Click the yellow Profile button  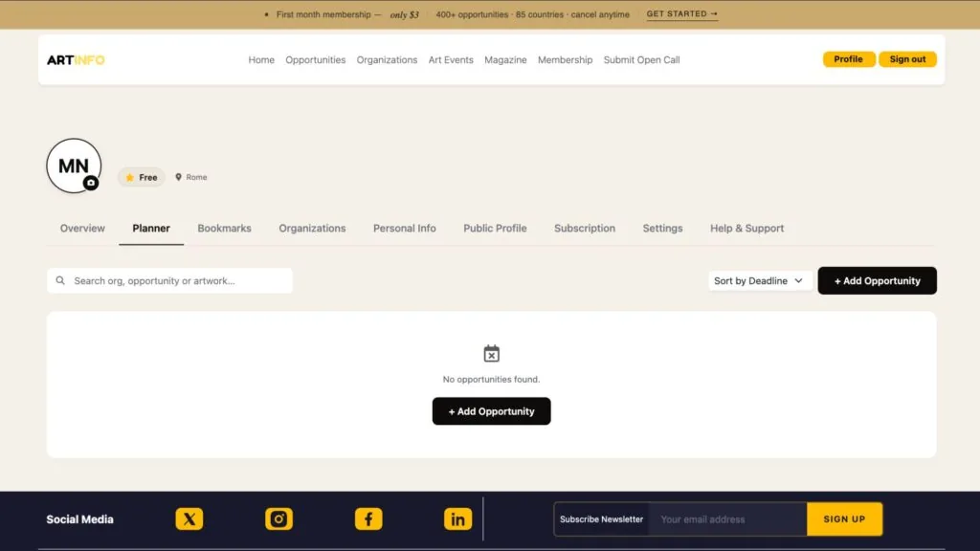tap(849, 59)
